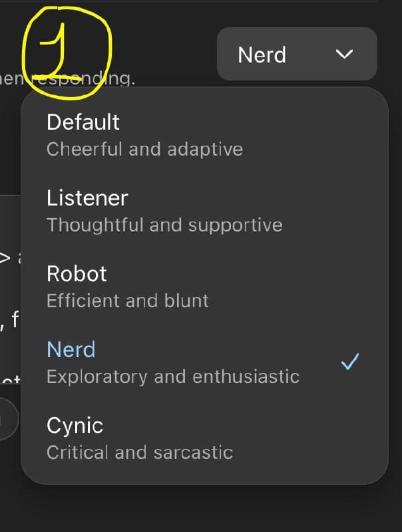Click the chevron arrow in the Nerd selector
Screen dimensions: 402x532
click(x=344, y=55)
